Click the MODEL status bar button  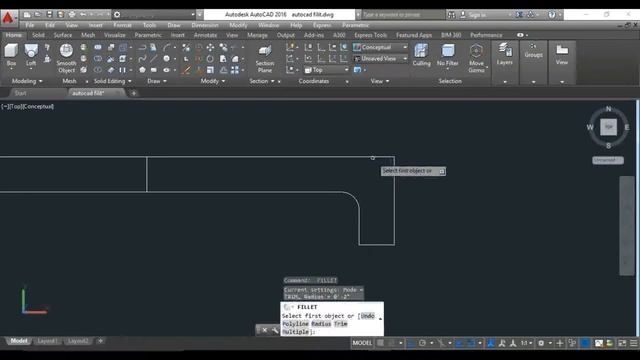coord(362,343)
